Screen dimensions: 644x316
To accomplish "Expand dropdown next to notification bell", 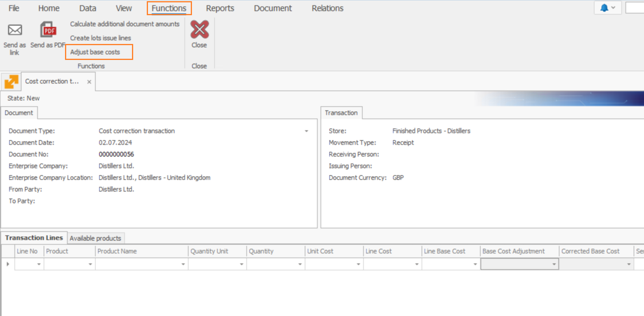I will (x=613, y=8).
